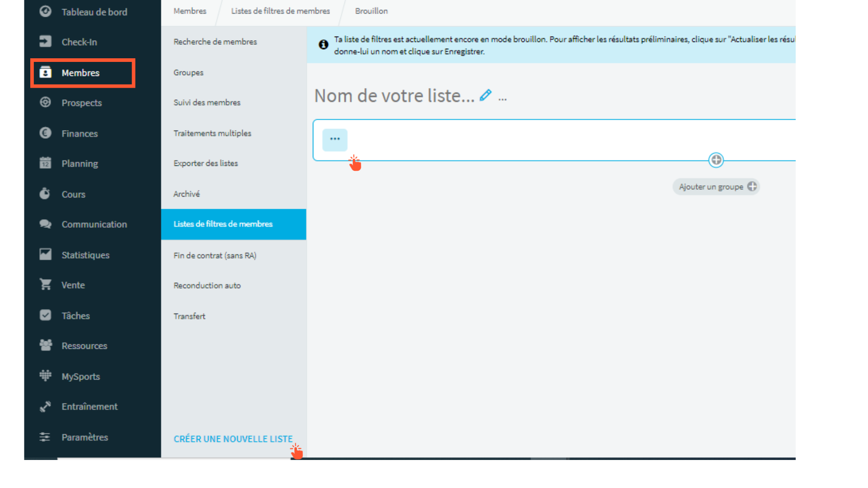Select Listes de filtres de membres item
This screenshot has width=868, height=488.
234,224
